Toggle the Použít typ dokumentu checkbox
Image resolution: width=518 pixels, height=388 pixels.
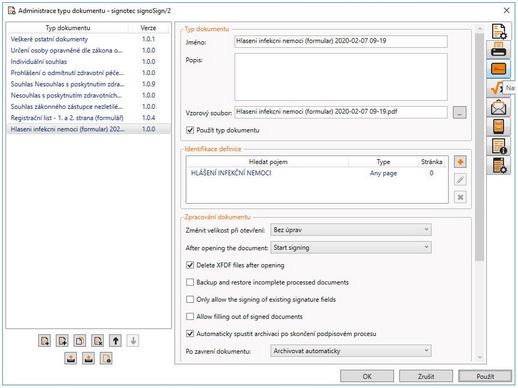(190, 130)
